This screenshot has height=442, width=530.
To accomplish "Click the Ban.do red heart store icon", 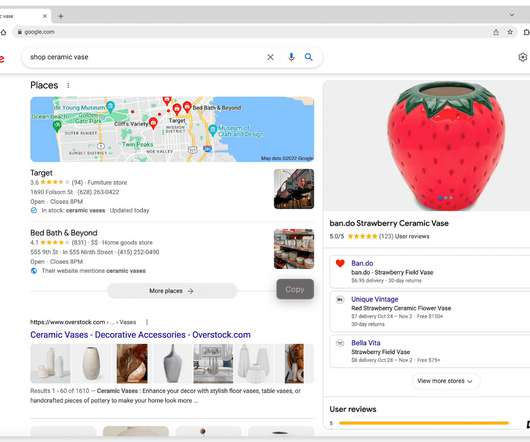I will coord(340,263).
